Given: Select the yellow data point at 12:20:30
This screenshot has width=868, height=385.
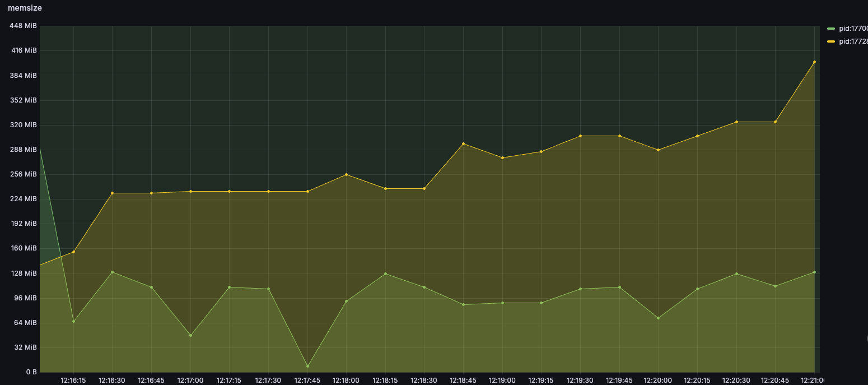Looking at the screenshot, I should (736, 122).
